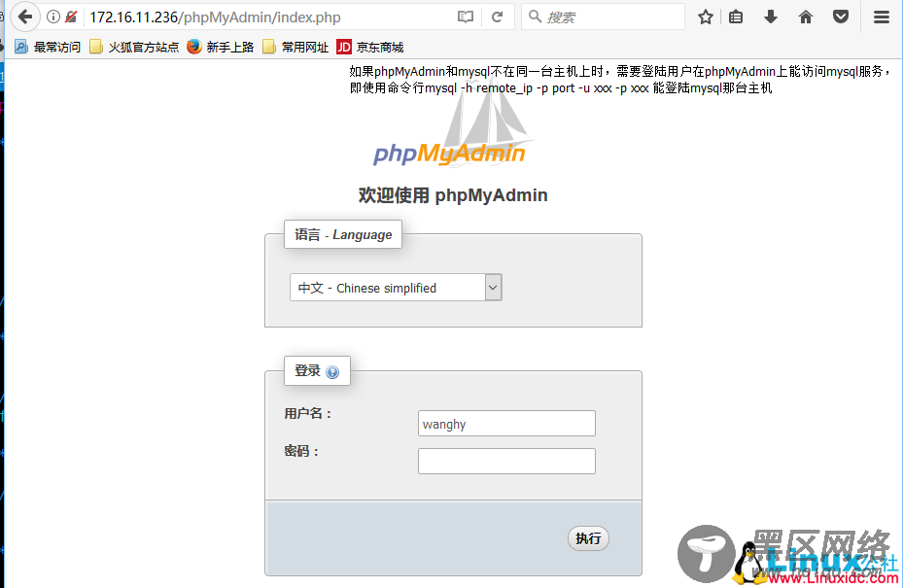Click the 用户名 field containing wanghy

(506, 424)
